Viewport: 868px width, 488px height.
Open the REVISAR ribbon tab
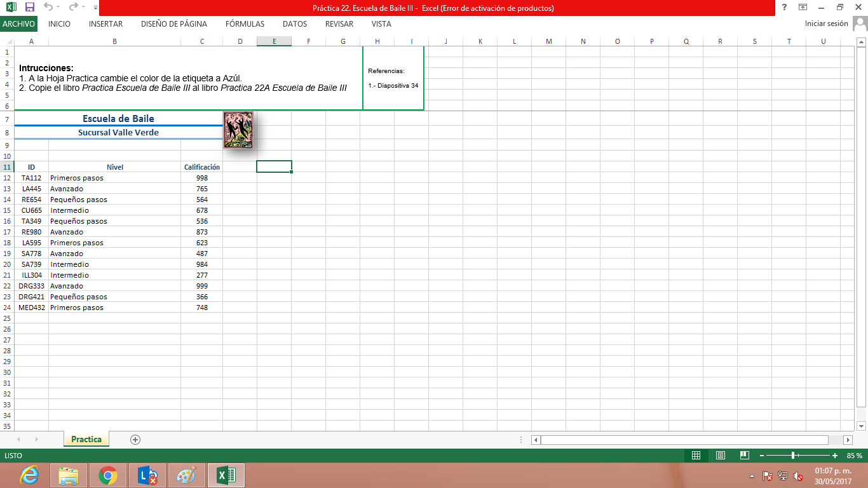coord(339,24)
